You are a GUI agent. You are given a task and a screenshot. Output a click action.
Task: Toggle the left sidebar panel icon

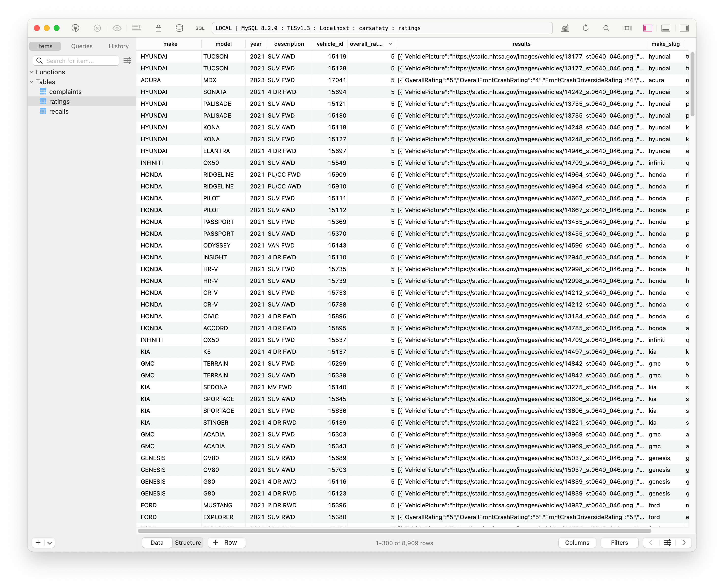647,28
